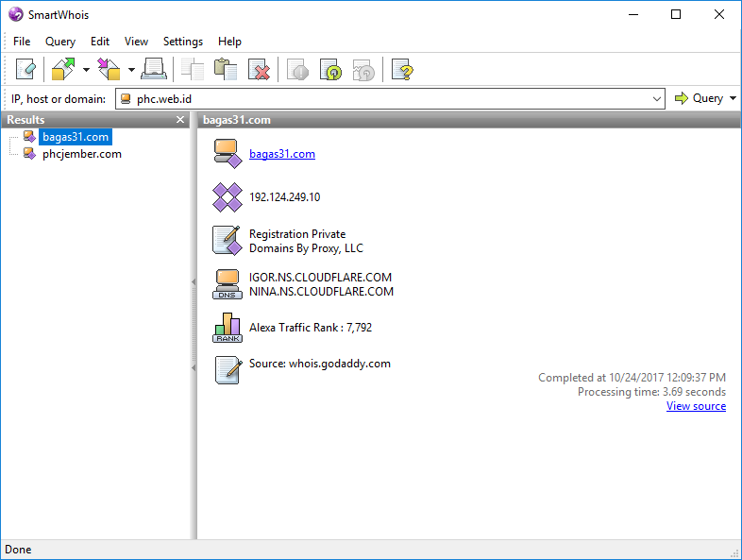The height and width of the screenshot is (560, 742).
Task: Open the Edit menu
Action: tap(100, 42)
